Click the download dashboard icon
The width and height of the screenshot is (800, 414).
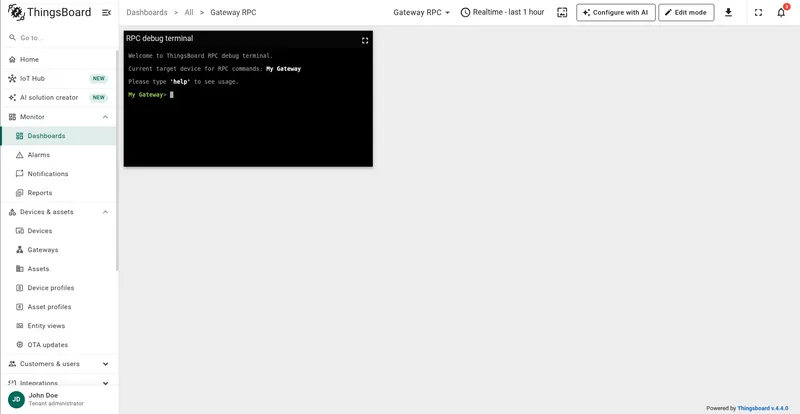(x=729, y=12)
